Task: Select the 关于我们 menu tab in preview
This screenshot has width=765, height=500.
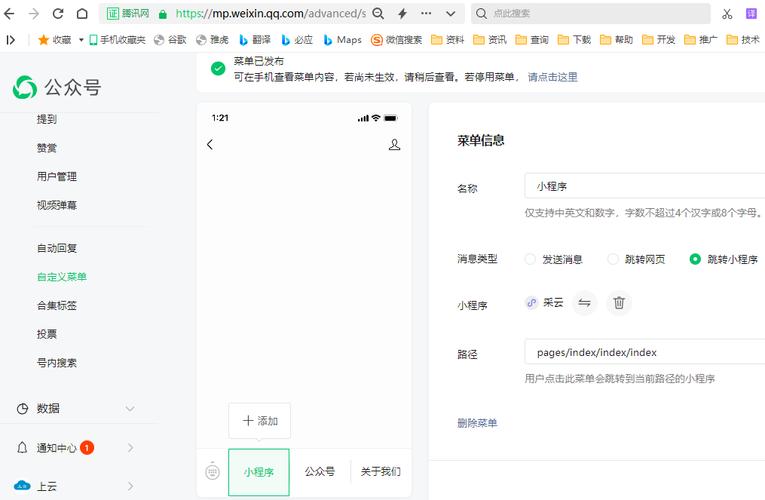Action: pos(381,472)
